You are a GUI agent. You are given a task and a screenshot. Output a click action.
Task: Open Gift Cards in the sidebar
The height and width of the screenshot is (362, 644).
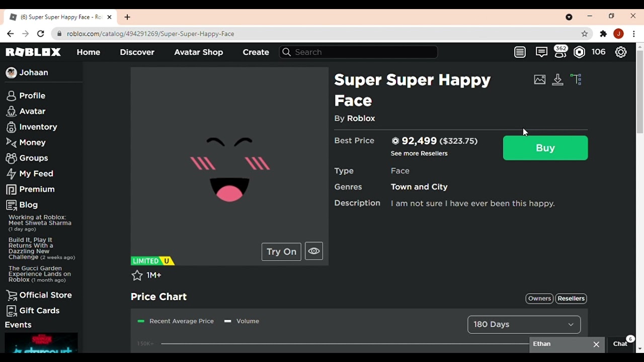click(x=33, y=311)
